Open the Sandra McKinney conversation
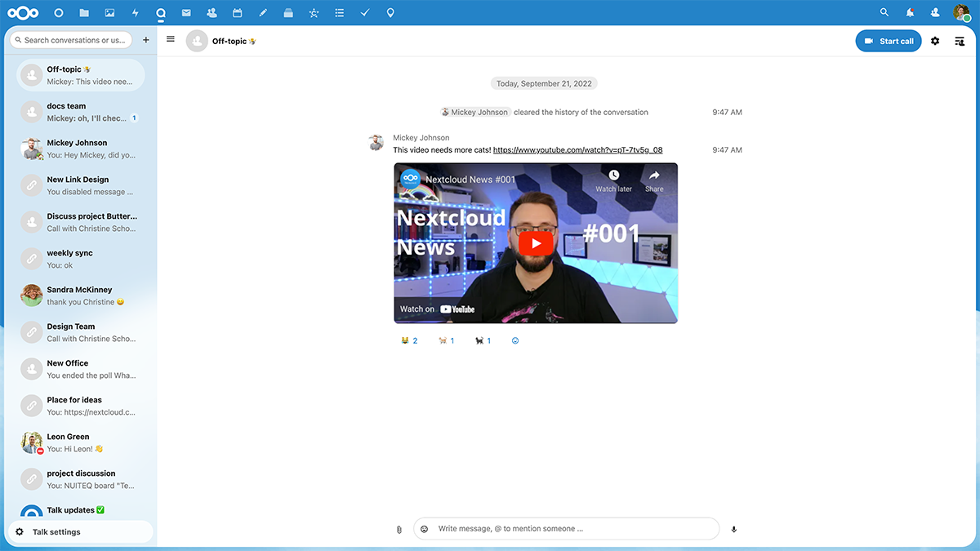980x551 pixels. [x=80, y=295]
